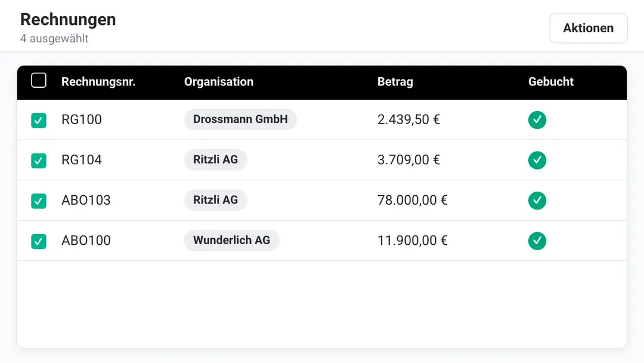Viewport: 644px width, 363px height.
Task: Uncheck the RG104 invoice checkbox
Action: tap(39, 161)
